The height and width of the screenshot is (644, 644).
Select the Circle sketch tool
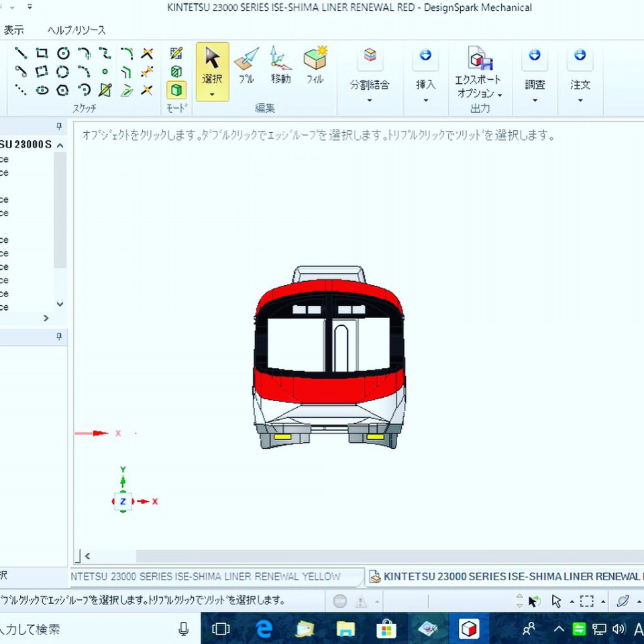click(63, 53)
